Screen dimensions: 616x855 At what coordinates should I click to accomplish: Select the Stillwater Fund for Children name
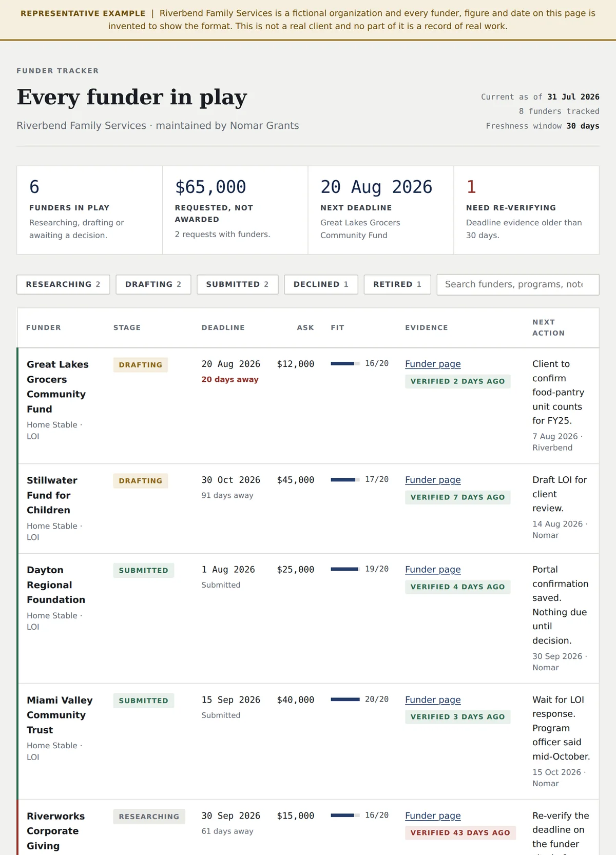tap(52, 495)
